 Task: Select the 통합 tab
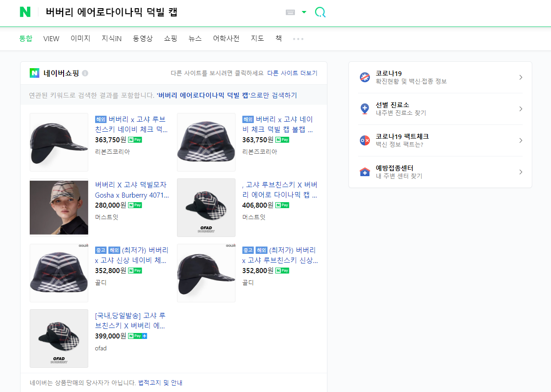(26, 38)
